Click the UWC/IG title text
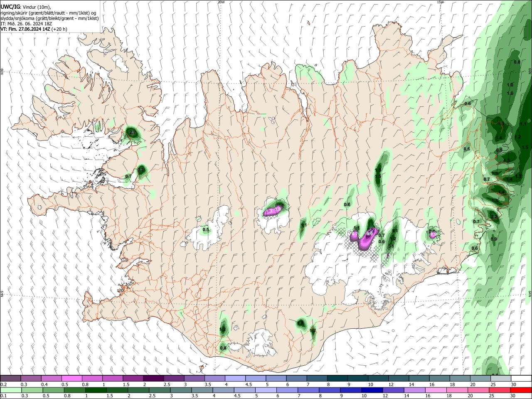The width and height of the screenshot is (532, 399). pos(10,7)
